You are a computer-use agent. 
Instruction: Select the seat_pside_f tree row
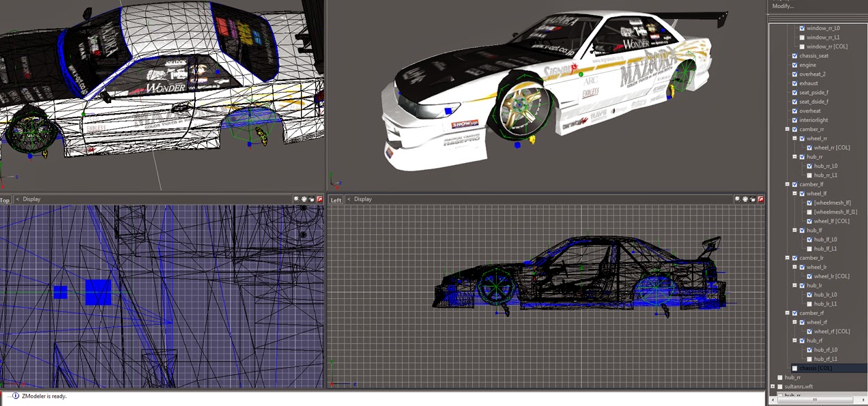tap(814, 92)
